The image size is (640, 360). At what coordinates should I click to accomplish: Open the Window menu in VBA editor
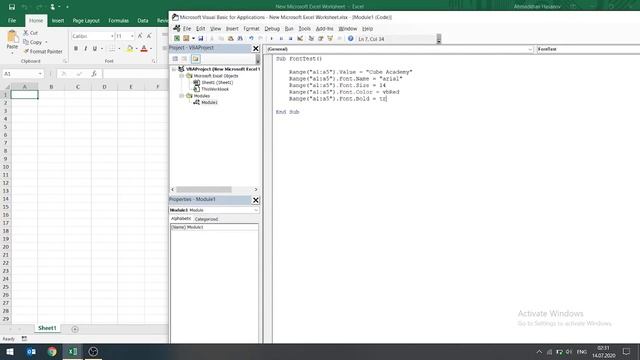(348, 29)
